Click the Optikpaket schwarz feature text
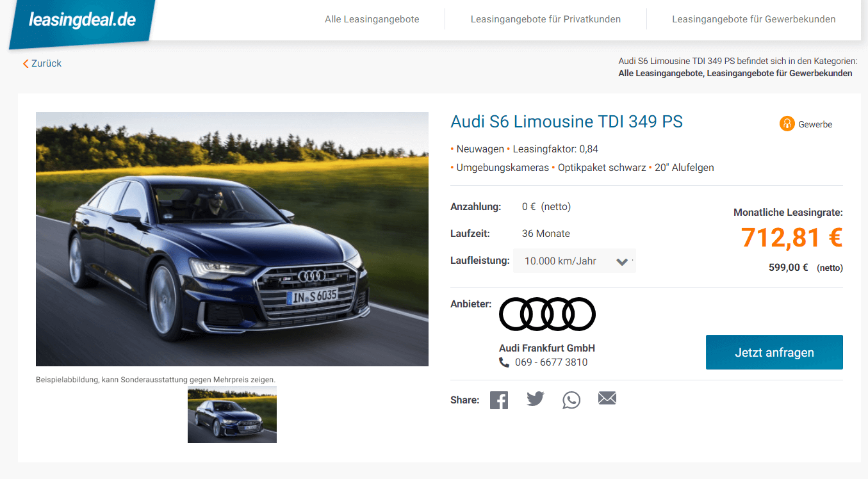This screenshot has width=868, height=479. 602,168
